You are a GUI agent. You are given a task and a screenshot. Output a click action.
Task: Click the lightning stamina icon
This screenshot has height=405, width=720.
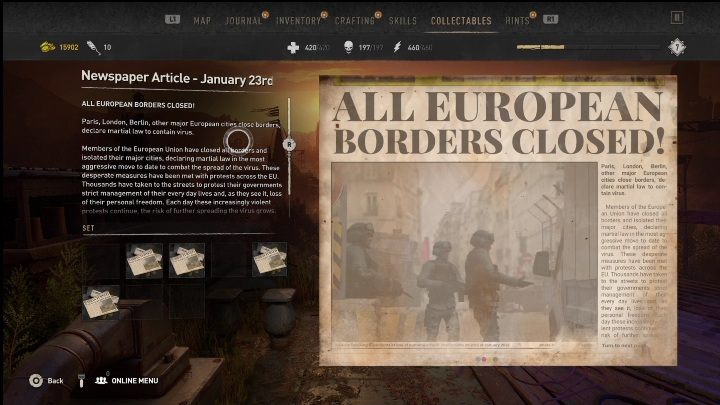pos(397,47)
